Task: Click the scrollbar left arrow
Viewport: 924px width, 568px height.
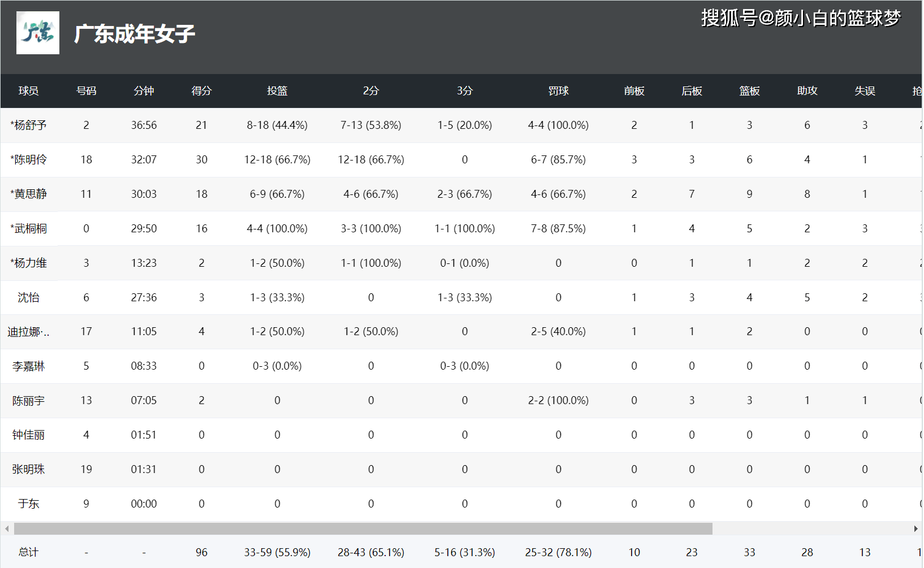Action: pos(7,529)
